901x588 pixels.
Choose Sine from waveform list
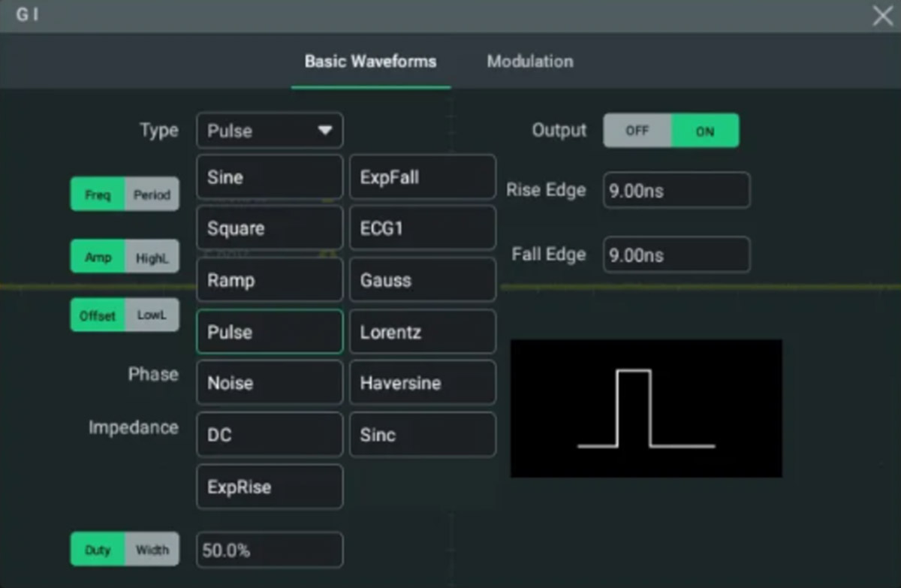point(270,177)
